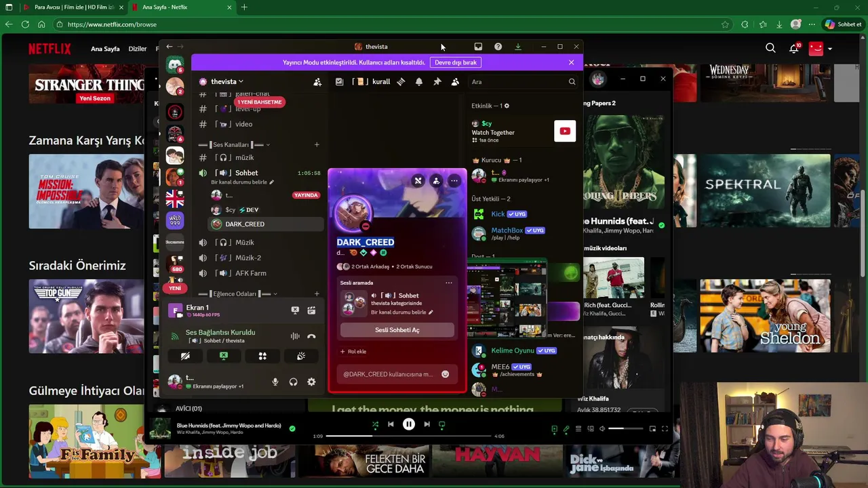Open threads icon in channel header
The width and height of the screenshot is (868, 488).
click(x=401, y=81)
